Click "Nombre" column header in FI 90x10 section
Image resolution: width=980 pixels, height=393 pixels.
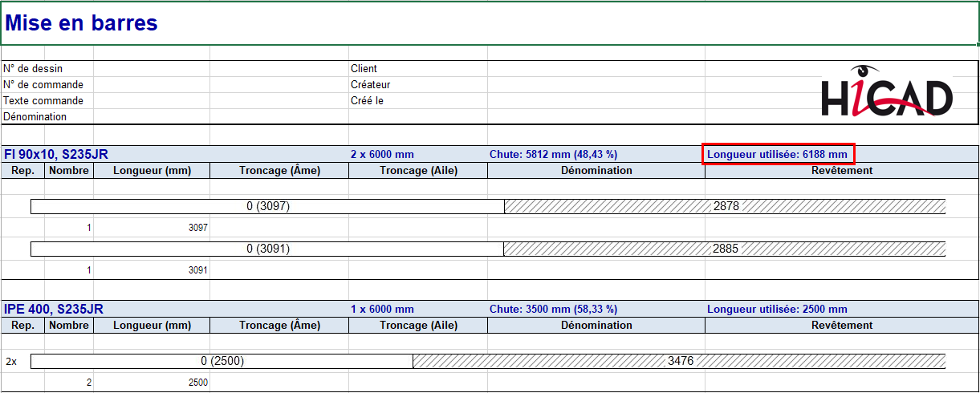(x=69, y=170)
